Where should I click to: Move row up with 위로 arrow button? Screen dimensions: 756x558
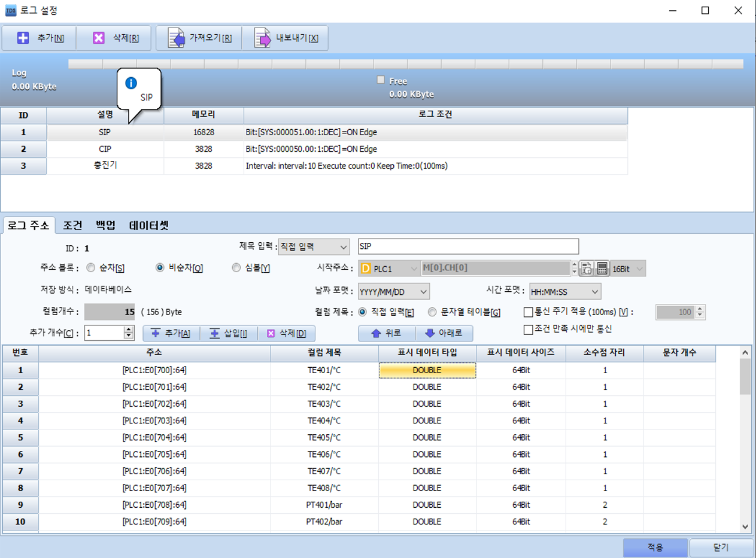point(385,333)
